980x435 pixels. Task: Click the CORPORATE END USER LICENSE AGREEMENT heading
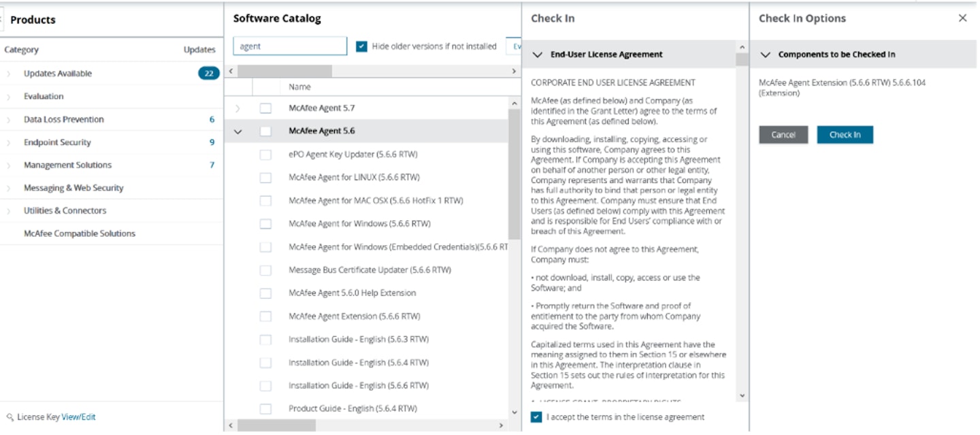(x=613, y=82)
